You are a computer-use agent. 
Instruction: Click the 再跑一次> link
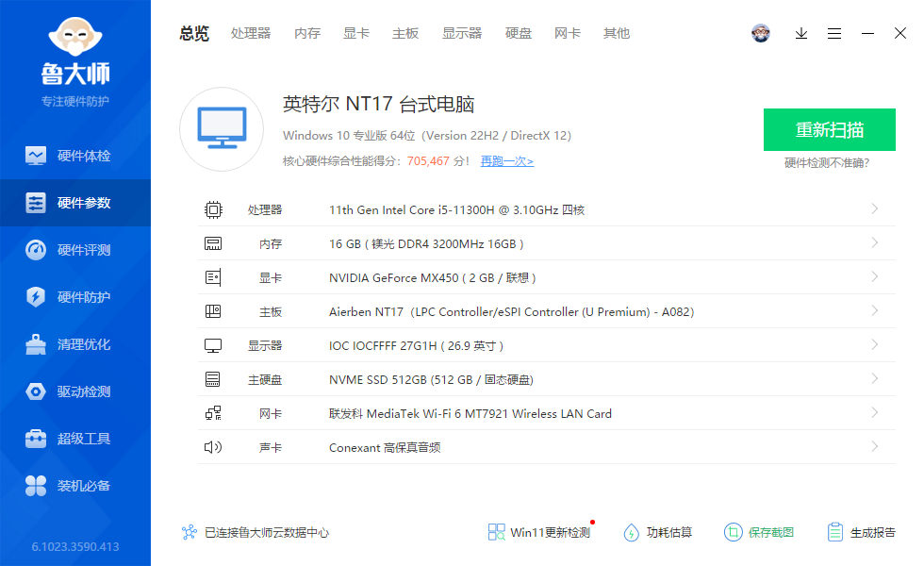pyautogui.click(x=507, y=161)
